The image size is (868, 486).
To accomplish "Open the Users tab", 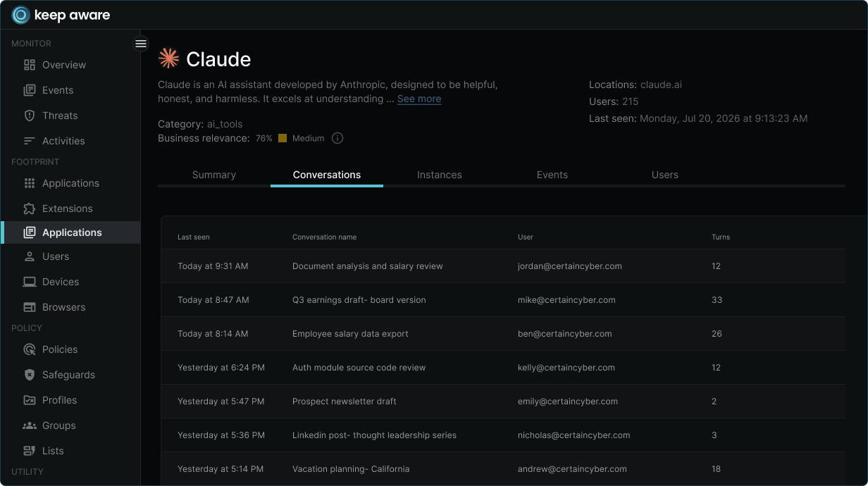I will point(665,175).
